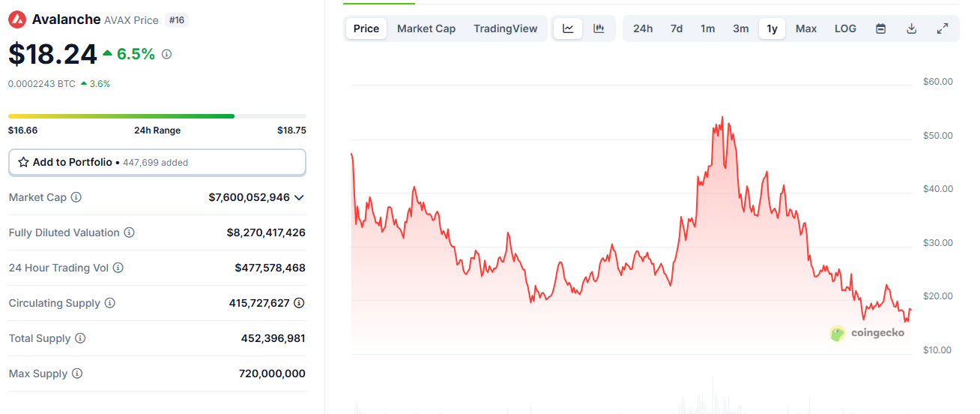
Task: Add Avalanche to Portfolio button
Action: (x=157, y=162)
